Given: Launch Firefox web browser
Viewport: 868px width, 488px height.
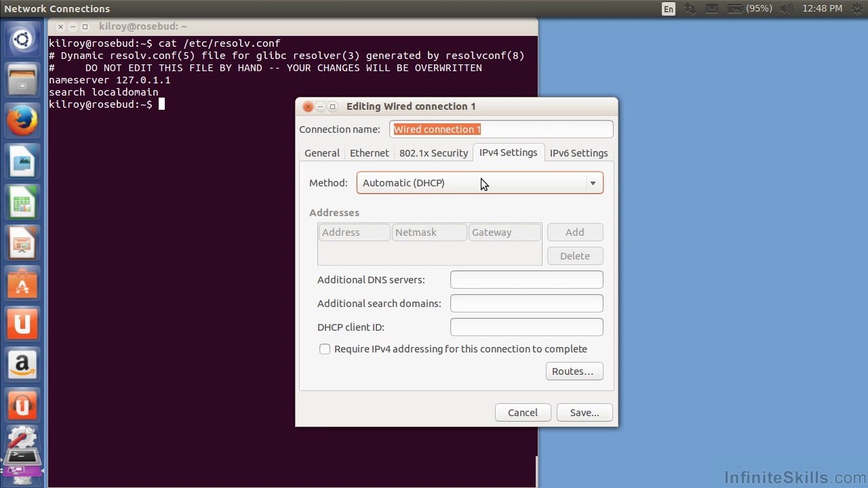Looking at the screenshot, I should [x=22, y=121].
